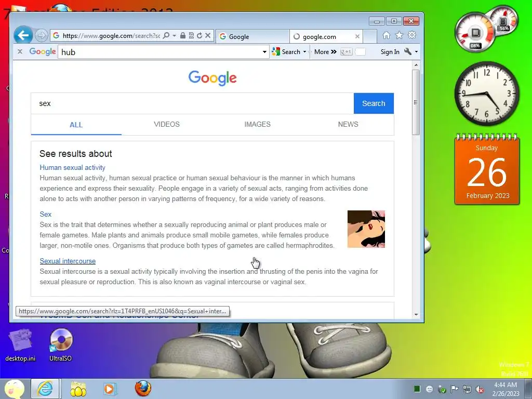Go back with the browser back arrow
This screenshot has height=399, width=532.
point(23,35)
